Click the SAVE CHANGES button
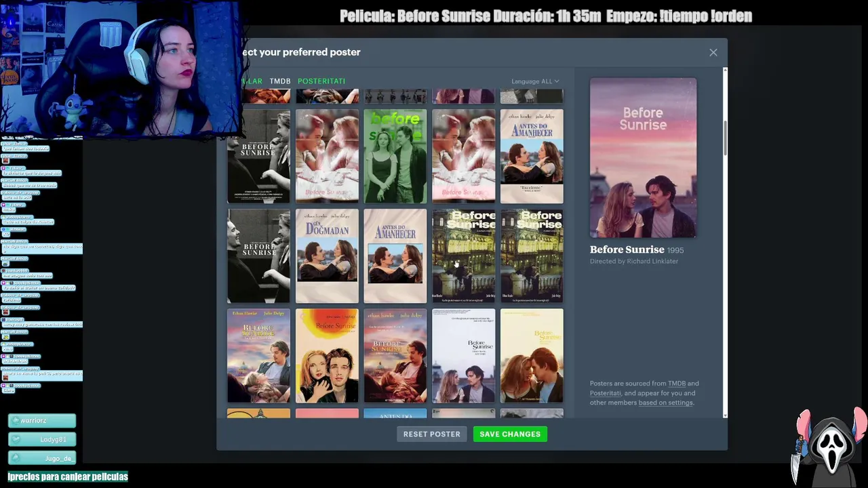 510,434
